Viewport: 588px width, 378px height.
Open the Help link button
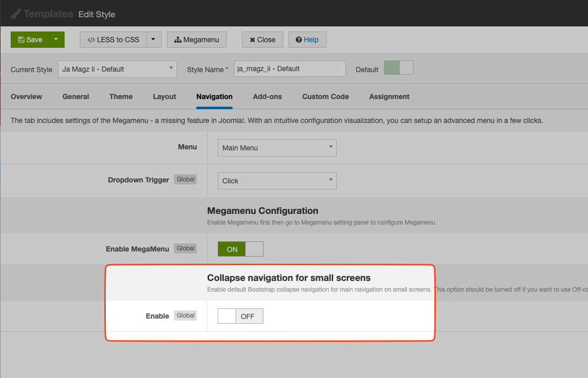[x=307, y=40]
